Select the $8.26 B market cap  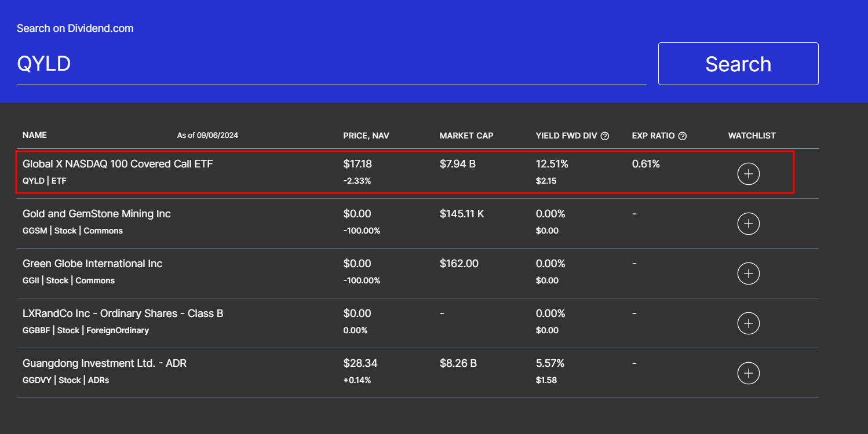coord(458,363)
